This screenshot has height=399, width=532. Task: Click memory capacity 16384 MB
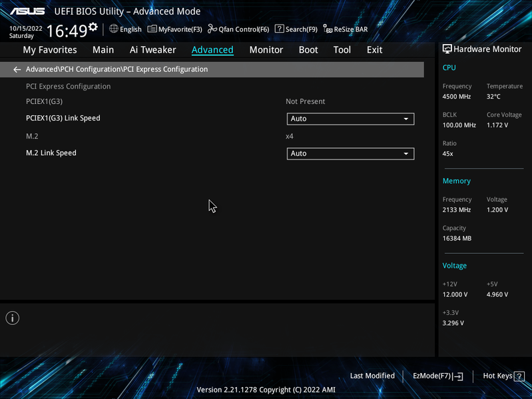point(457,238)
